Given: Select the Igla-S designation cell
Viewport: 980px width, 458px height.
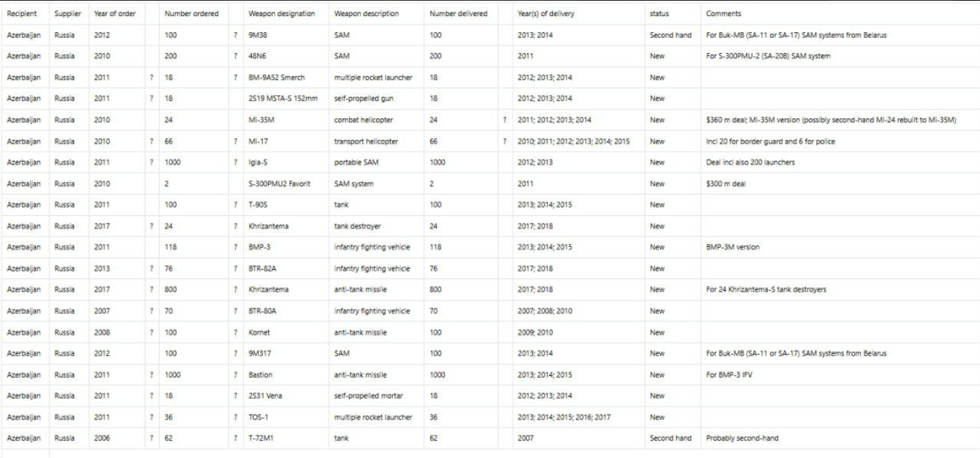Looking at the screenshot, I should click(x=259, y=163).
